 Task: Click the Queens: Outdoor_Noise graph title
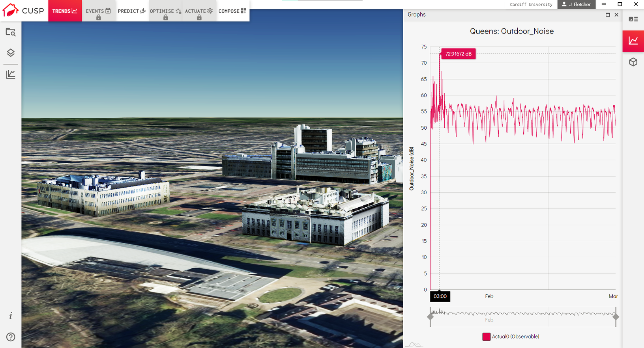(512, 31)
